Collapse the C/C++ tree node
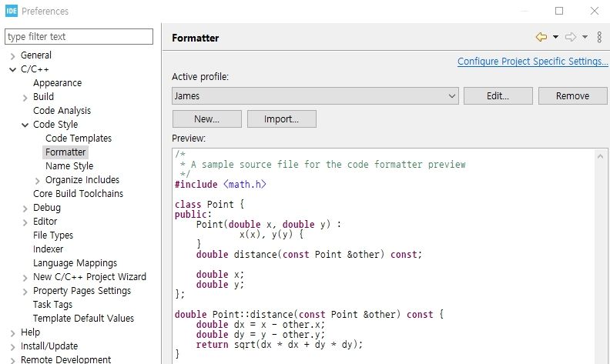The height and width of the screenshot is (364, 610). click(12, 69)
